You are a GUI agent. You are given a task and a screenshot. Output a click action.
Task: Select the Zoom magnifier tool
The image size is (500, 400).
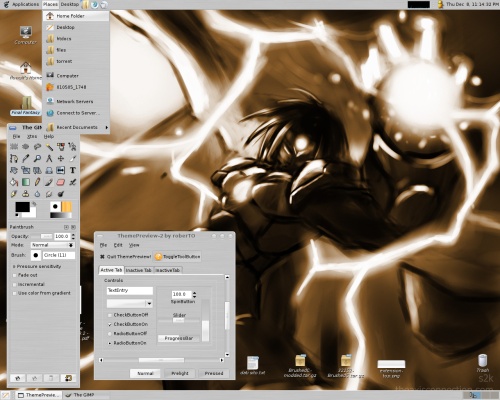(x=37, y=158)
